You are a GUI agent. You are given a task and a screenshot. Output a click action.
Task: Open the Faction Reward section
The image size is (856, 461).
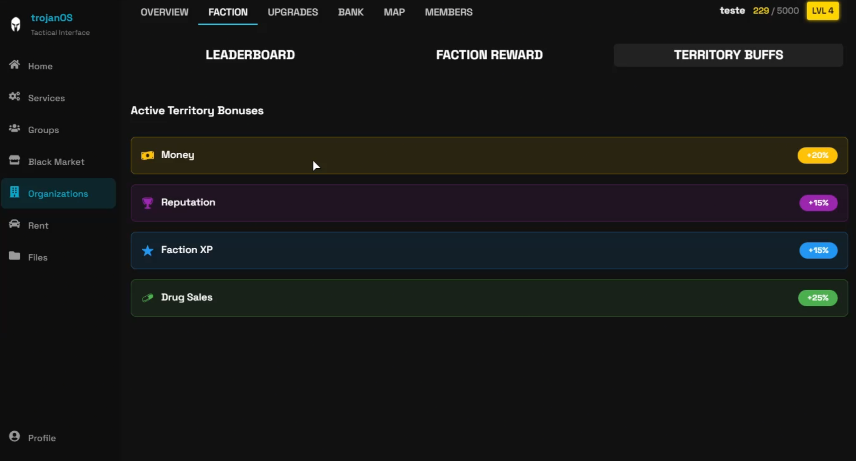pos(489,55)
